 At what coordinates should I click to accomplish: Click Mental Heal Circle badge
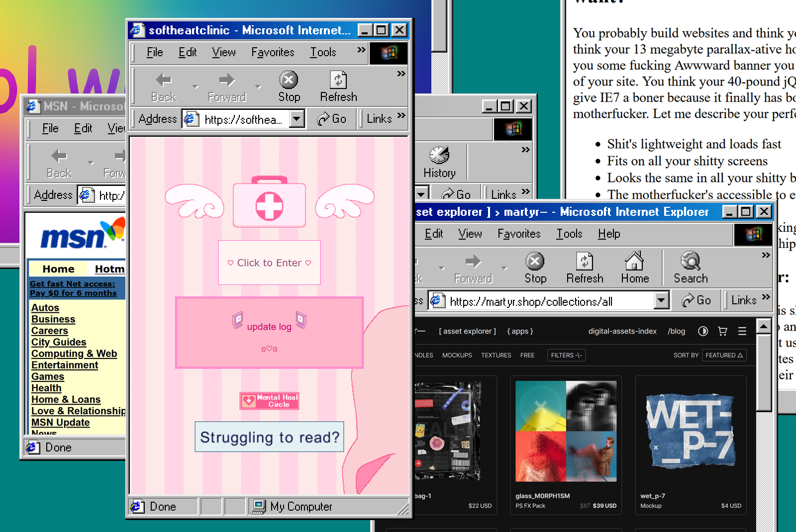[x=269, y=401]
